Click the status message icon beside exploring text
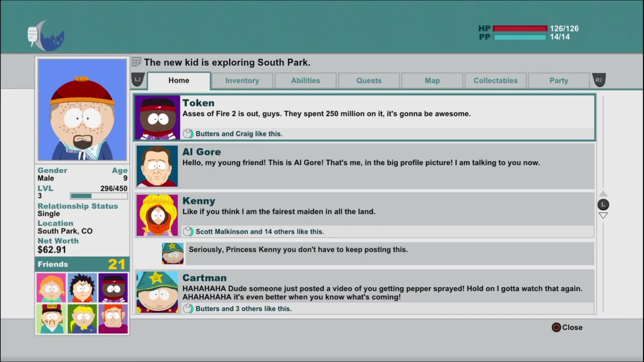644x362 pixels. click(136, 62)
